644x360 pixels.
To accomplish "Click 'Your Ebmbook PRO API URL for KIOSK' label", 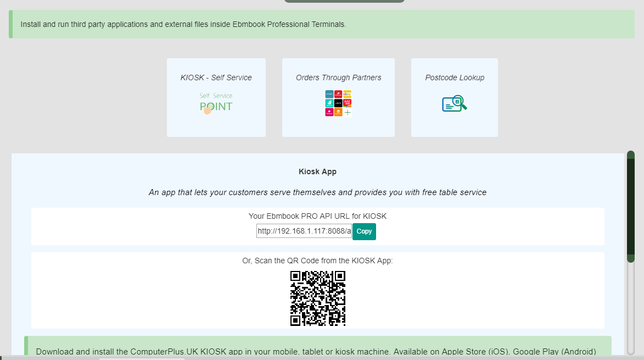I will point(317,216).
